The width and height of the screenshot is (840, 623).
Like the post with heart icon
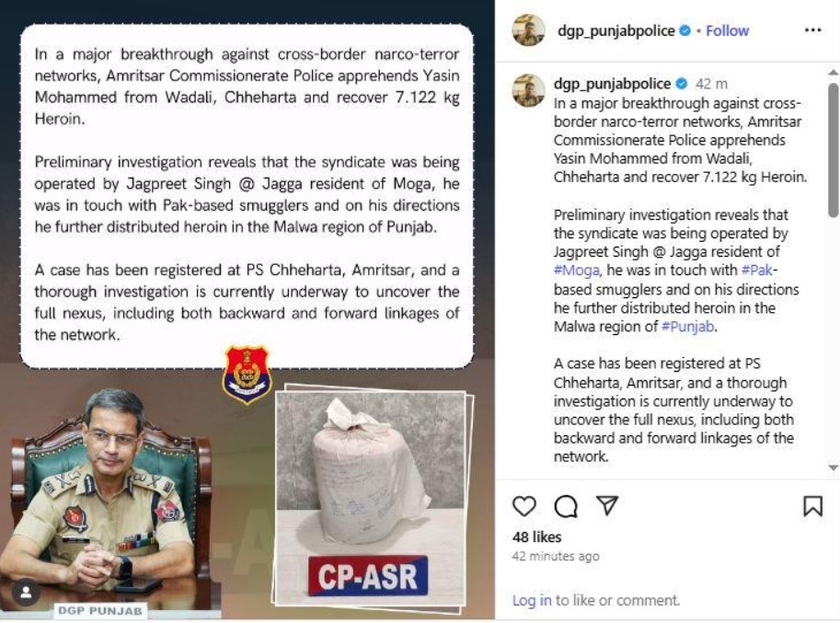point(524,506)
